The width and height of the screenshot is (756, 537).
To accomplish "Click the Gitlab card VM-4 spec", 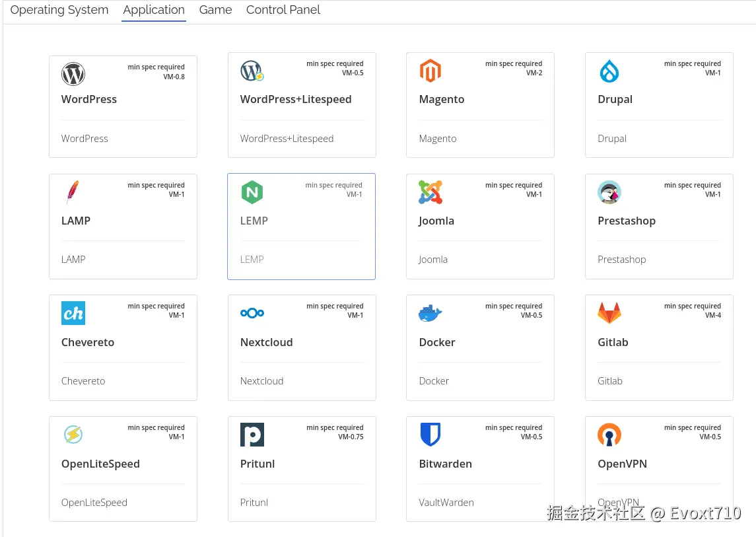I will point(713,315).
